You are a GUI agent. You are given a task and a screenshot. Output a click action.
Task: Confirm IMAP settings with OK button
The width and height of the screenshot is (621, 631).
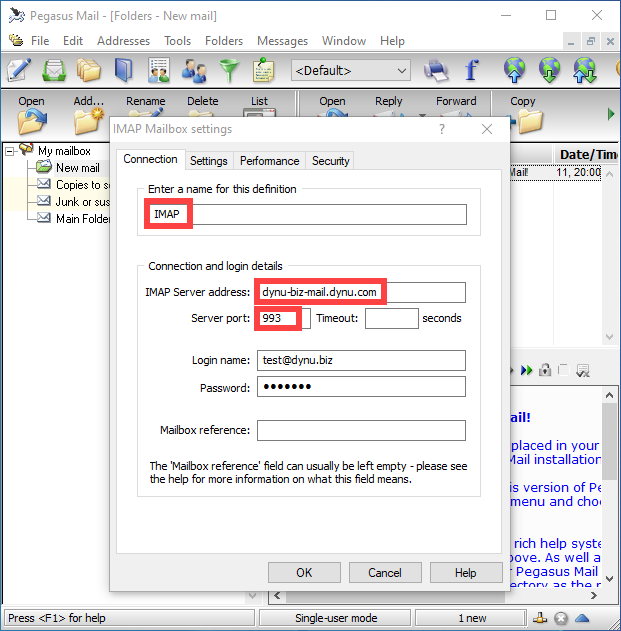tap(304, 572)
